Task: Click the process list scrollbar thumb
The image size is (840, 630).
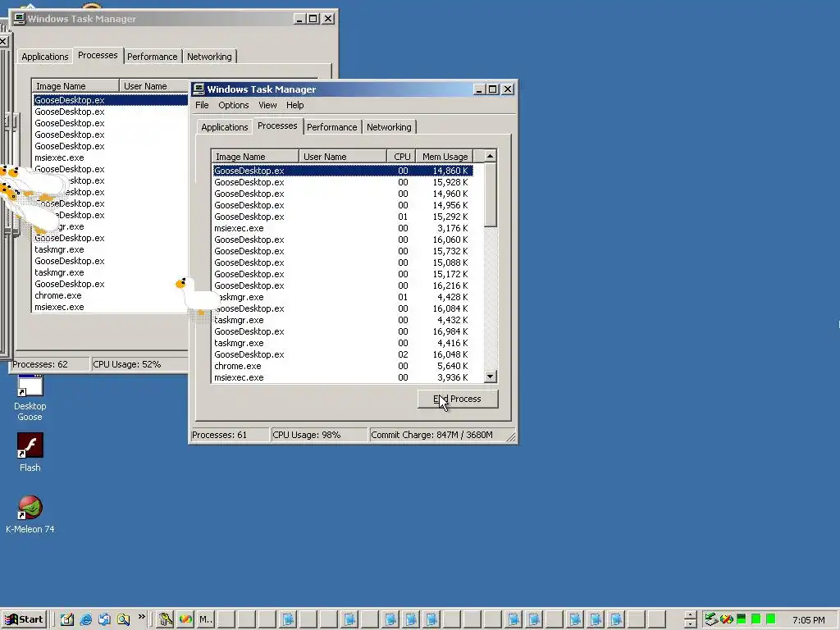Action: pyautogui.click(x=491, y=195)
